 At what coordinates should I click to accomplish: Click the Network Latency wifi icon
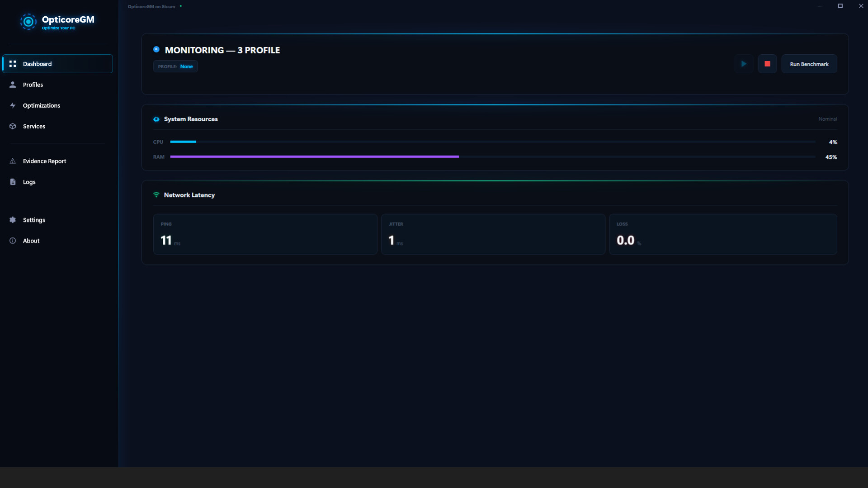pos(156,194)
